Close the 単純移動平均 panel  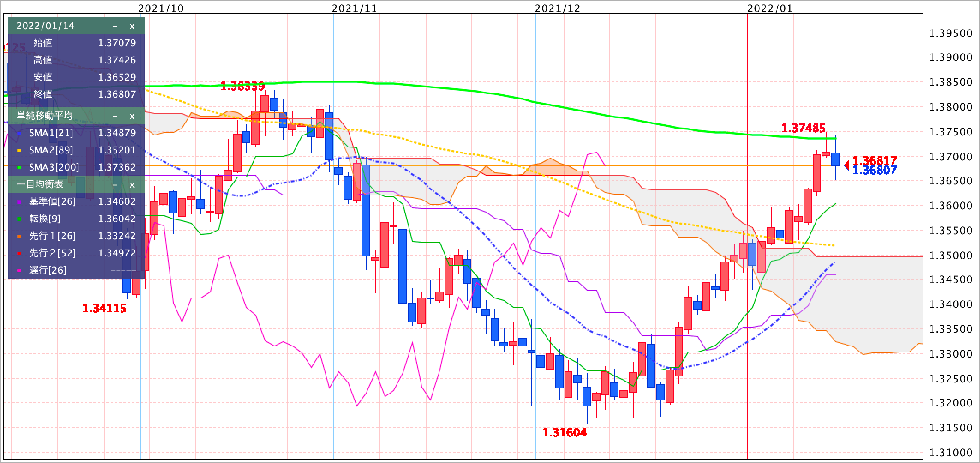coord(132,116)
